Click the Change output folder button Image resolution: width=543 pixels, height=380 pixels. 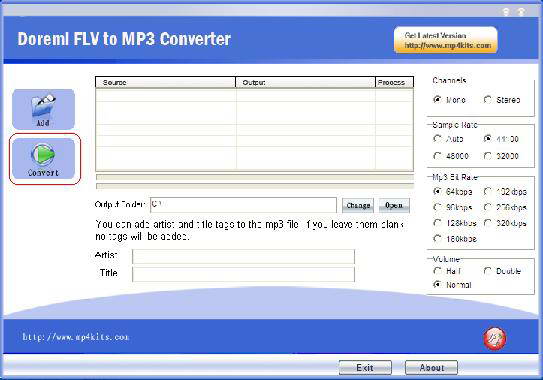358,205
